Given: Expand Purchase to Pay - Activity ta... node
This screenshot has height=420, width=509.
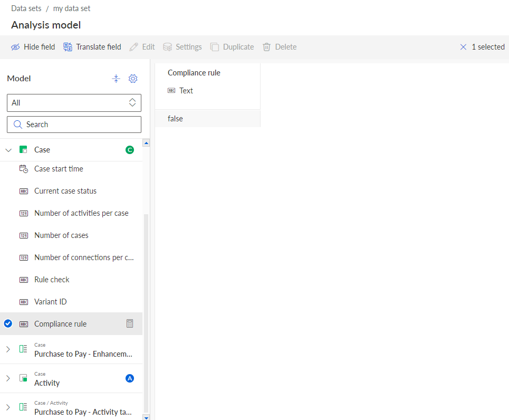Looking at the screenshot, I should coord(8,407).
